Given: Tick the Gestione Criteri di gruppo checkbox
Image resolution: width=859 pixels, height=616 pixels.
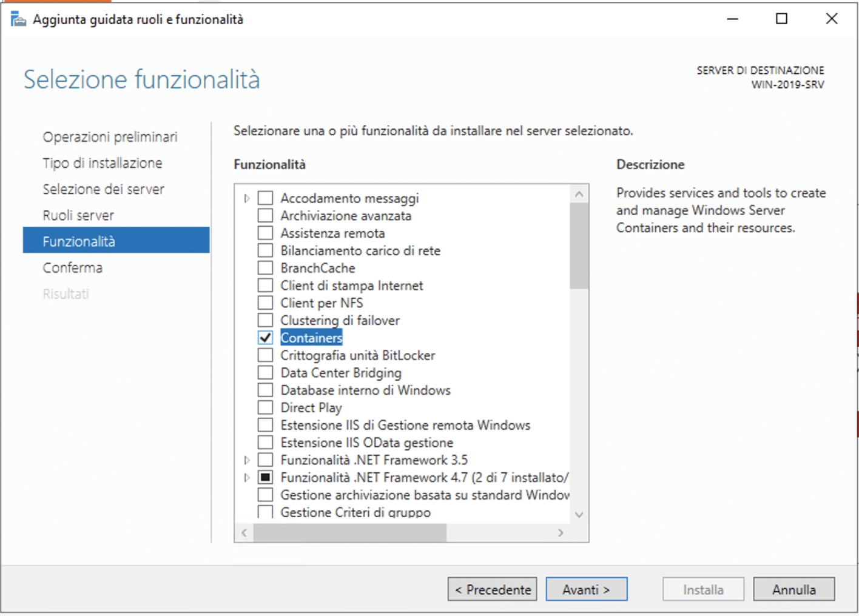Looking at the screenshot, I should (x=265, y=512).
